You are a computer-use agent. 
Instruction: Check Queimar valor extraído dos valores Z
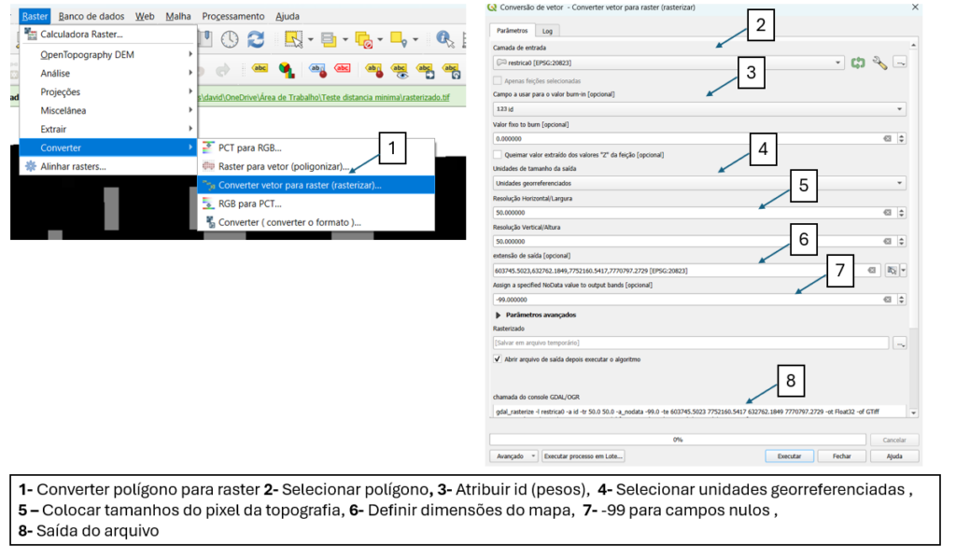(x=498, y=153)
